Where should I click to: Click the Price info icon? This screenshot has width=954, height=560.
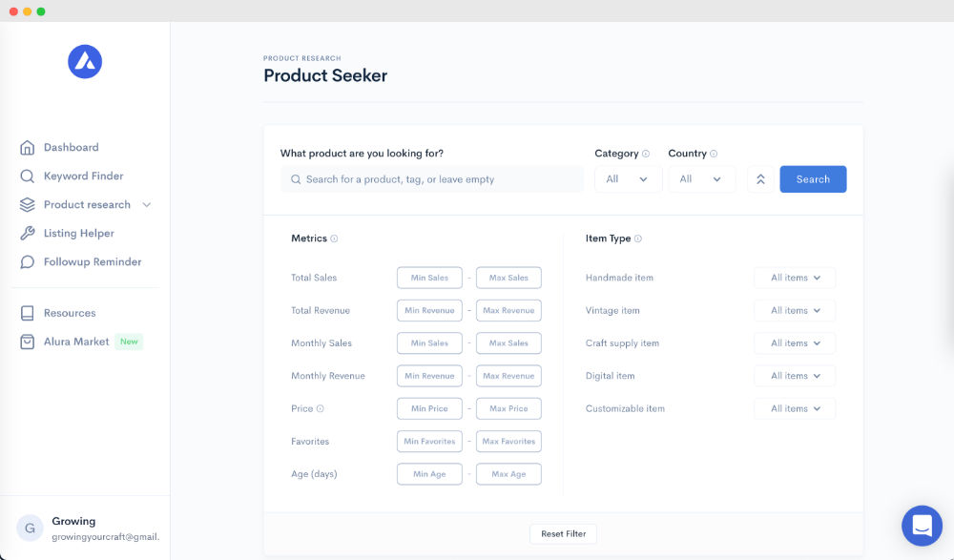321,408
